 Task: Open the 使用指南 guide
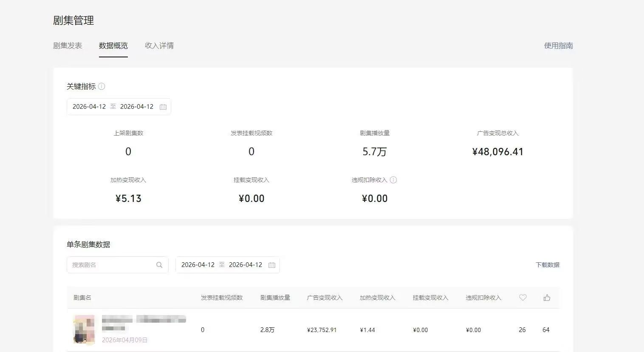pyautogui.click(x=559, y=45)
